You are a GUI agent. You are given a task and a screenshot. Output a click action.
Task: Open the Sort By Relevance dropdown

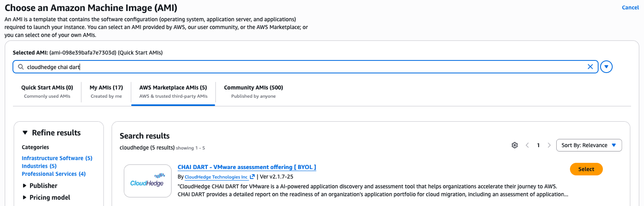pos(589,145)
